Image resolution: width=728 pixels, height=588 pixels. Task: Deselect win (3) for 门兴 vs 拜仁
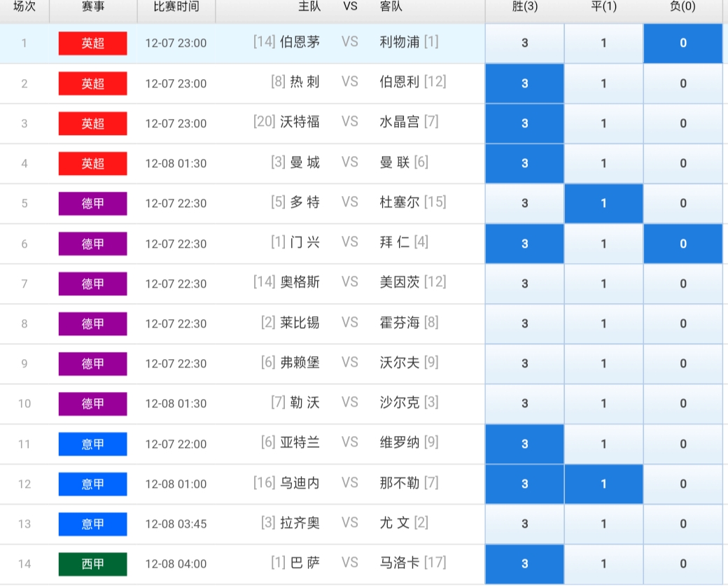(524, 244)
